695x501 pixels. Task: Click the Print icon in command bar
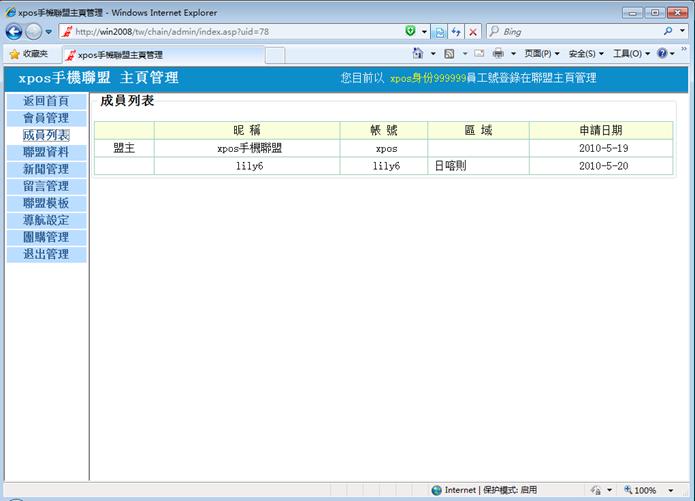pos(498,54)
